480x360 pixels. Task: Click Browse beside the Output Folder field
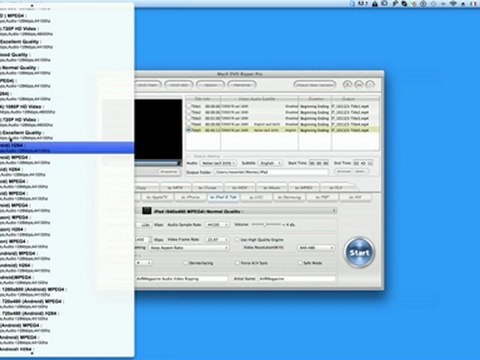pyautogui.click(x=343, y=171)
